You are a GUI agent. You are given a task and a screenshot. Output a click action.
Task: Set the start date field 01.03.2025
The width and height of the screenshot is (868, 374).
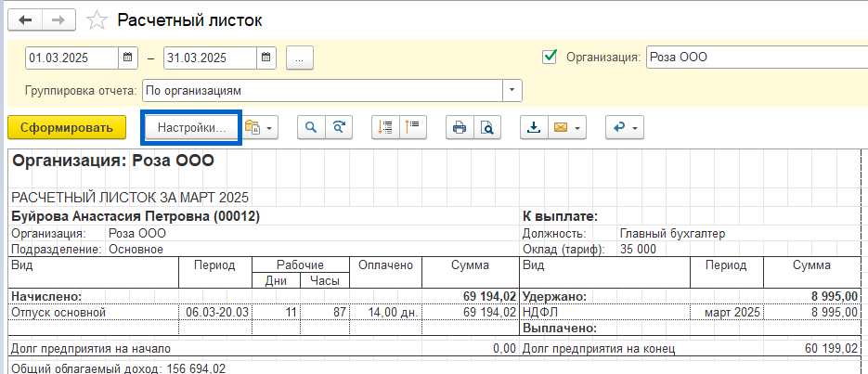(72, 58)
